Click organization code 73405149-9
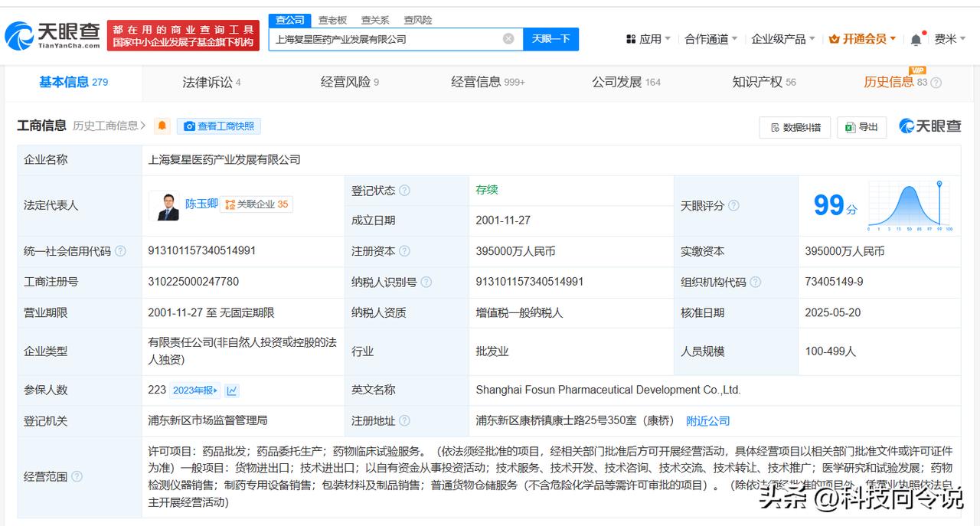Image resolution: width=980 pixels, height=526 pixels. click(x=835, y=282)
